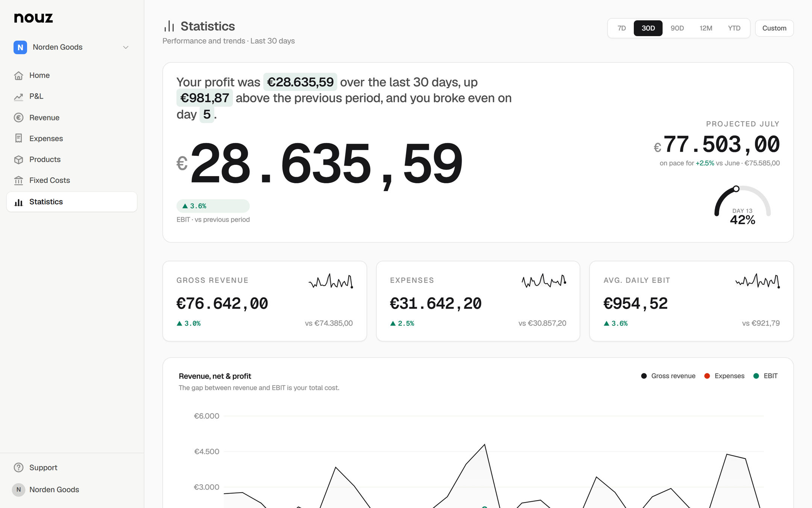Screen dimensions: 812x508
Task: Click the highlighted €981,87 amount chip
Action: [x=205, y=98]
